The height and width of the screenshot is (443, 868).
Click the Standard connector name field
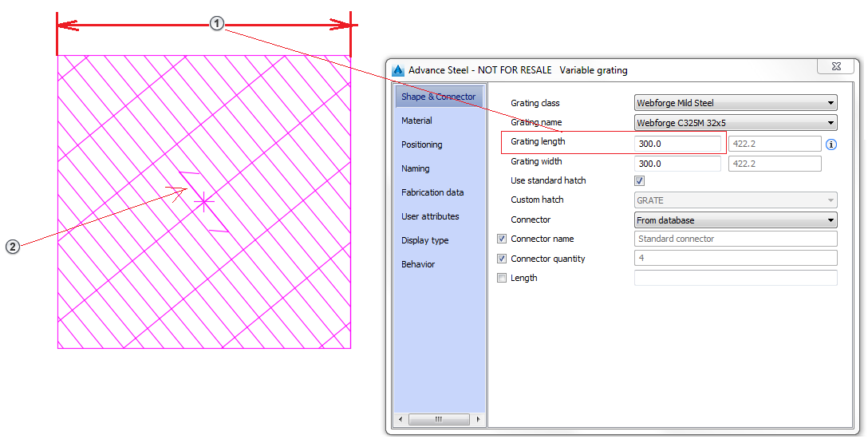[736, 239]
